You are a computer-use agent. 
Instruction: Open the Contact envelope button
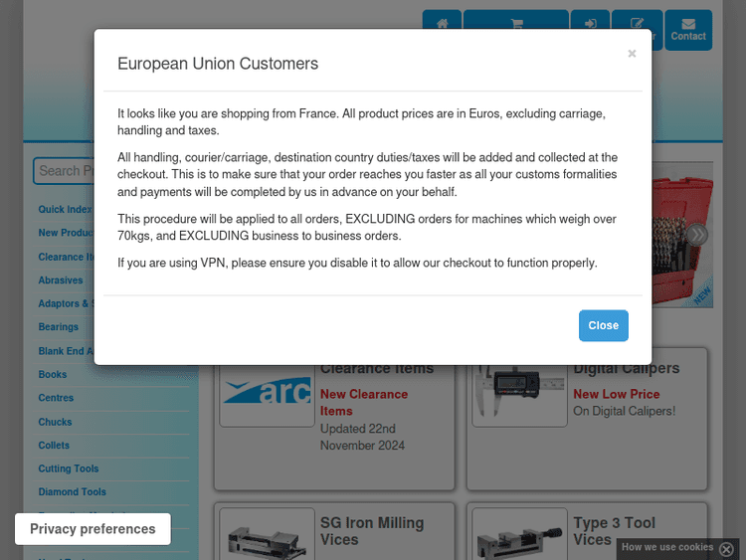pyautogui.click(x=688, y=30)
